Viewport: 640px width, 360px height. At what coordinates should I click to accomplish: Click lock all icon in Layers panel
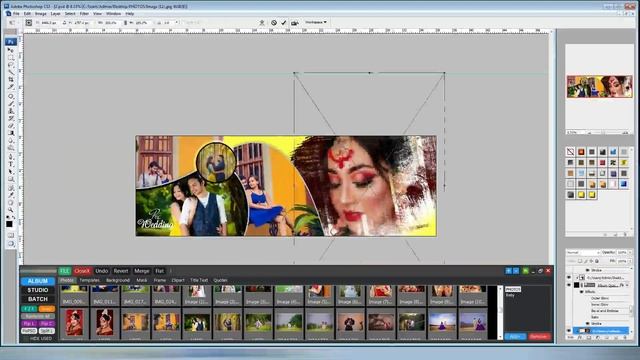(x=597, y=261)
